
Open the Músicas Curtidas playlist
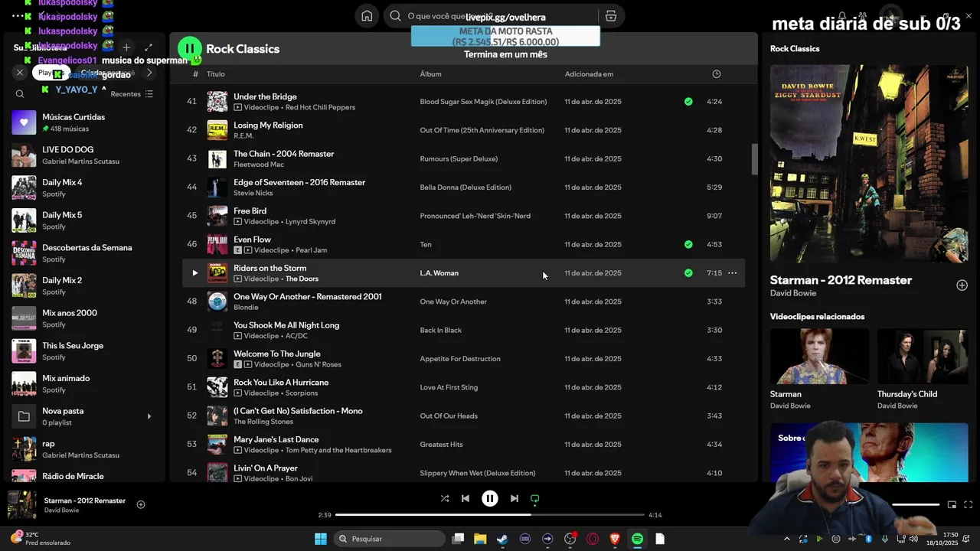click(x=84, y=122)
